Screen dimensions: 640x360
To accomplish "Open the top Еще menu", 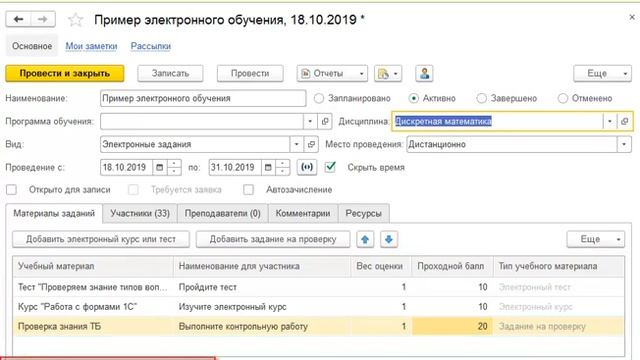I will [602, 73].
